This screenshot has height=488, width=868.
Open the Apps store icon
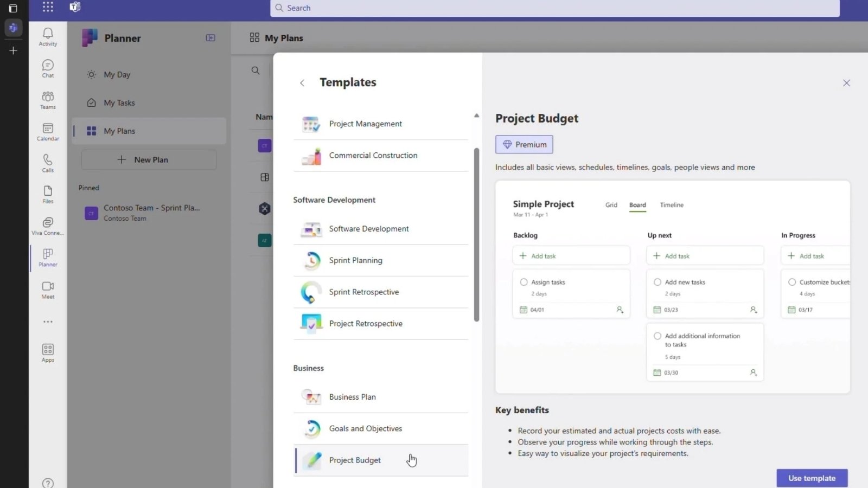pos(48,353)
